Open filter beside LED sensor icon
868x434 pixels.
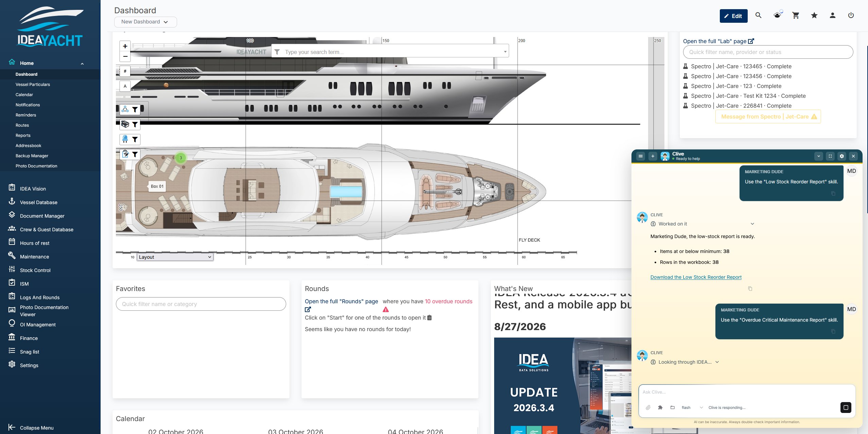[x=135, y=139]
